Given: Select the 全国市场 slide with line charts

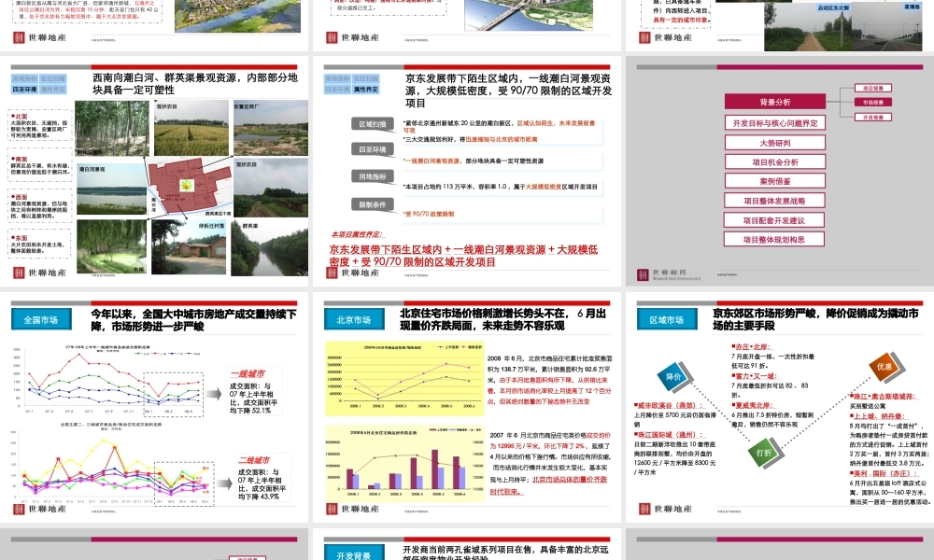Looking at the screenshot, I should (154, 407).
